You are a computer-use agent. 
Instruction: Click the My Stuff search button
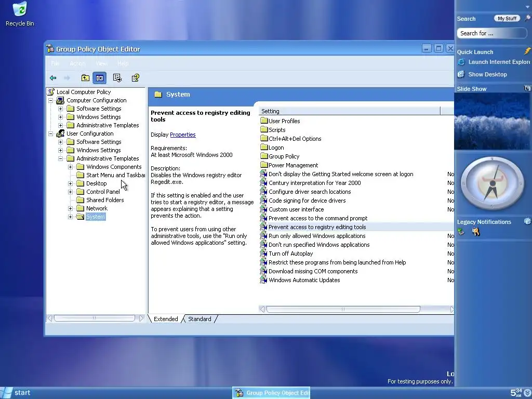click(507, 19)
